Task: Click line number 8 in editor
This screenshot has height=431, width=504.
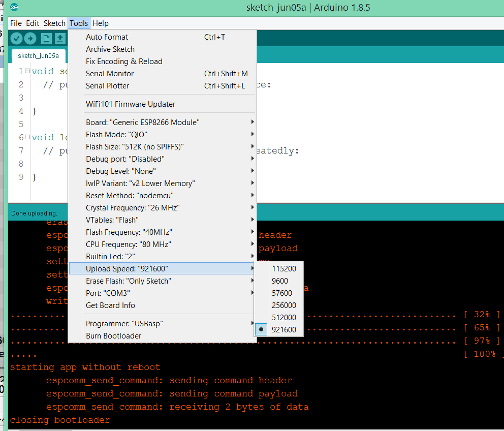Action: [x=21, y=164]
